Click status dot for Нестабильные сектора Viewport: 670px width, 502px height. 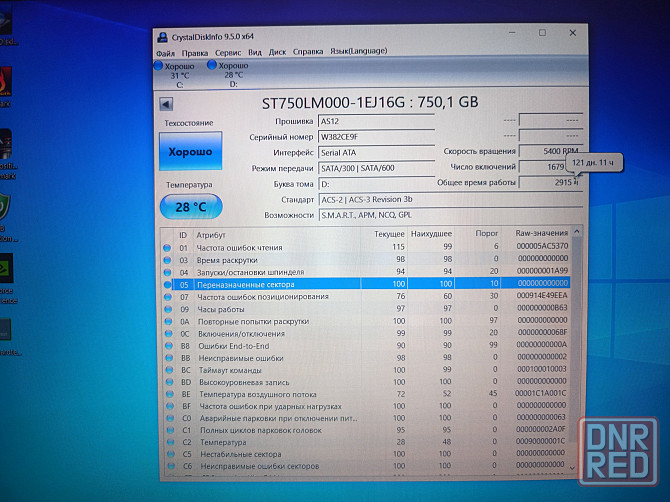click(171, 454)
